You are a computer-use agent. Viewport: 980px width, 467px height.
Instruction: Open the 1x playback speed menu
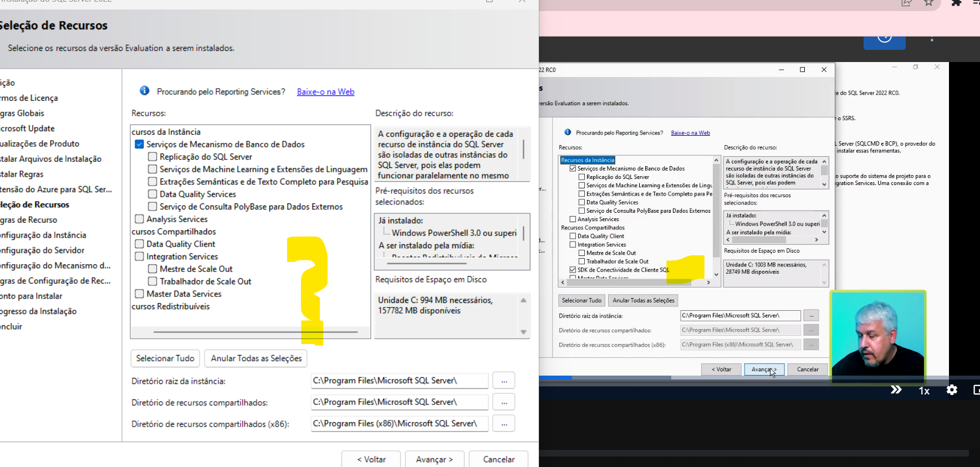pos(924,391)
